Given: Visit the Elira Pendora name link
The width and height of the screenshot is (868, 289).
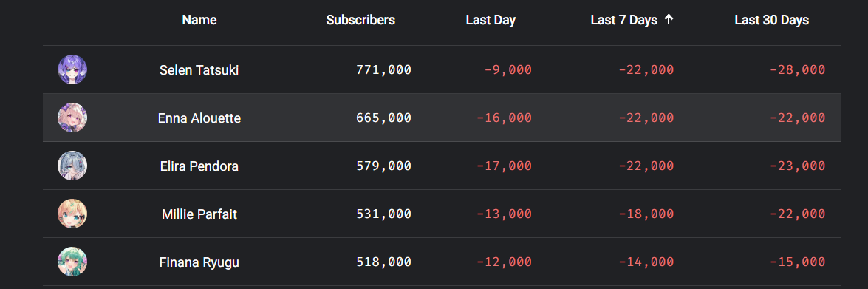Looking at the screenshot, I should click(x=199, y=166).
